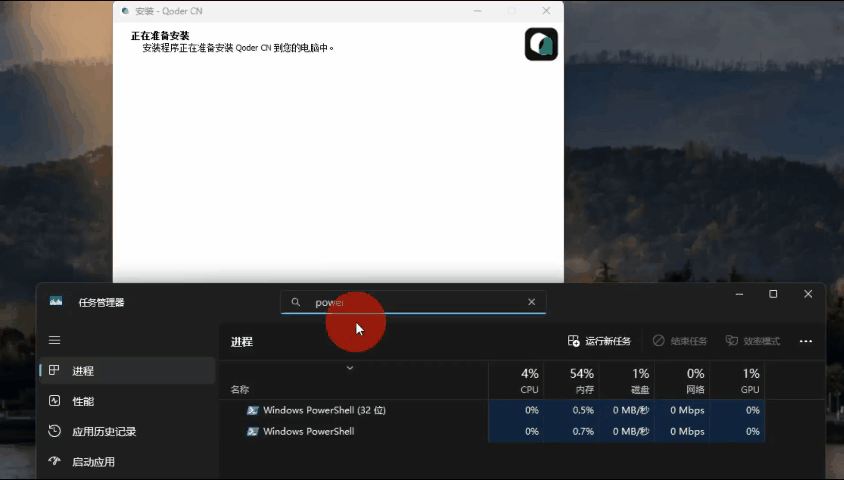
Task: Click the 0.5% memory cell for PowerShell (32 位)
Action: (572, 410)
